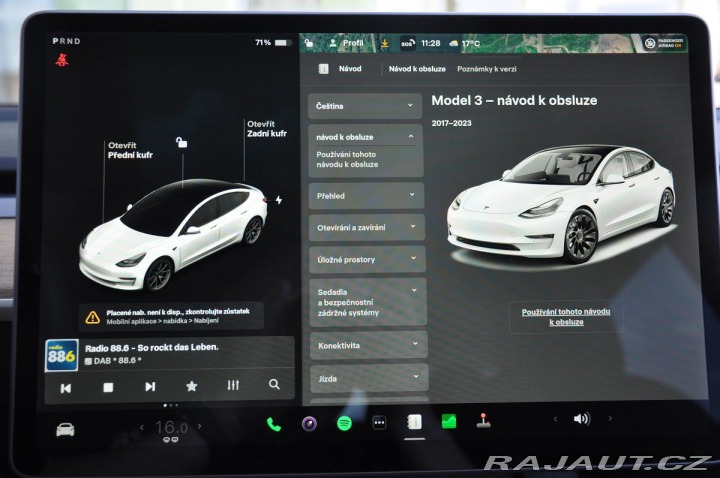
Task: Switch to 'Poznámky k verzi' tab
Action: pos(487,69)
